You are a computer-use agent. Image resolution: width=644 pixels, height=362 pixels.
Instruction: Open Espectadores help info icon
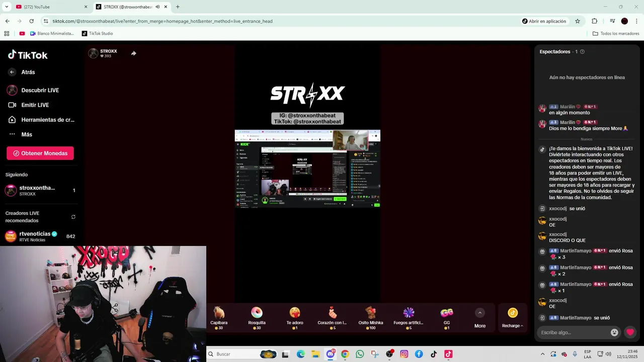(582, 52)
